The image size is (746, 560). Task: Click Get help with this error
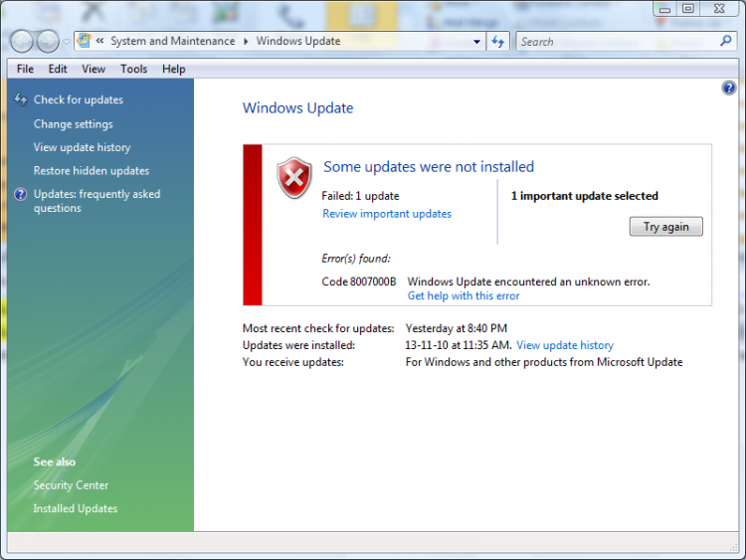(464, 296)
